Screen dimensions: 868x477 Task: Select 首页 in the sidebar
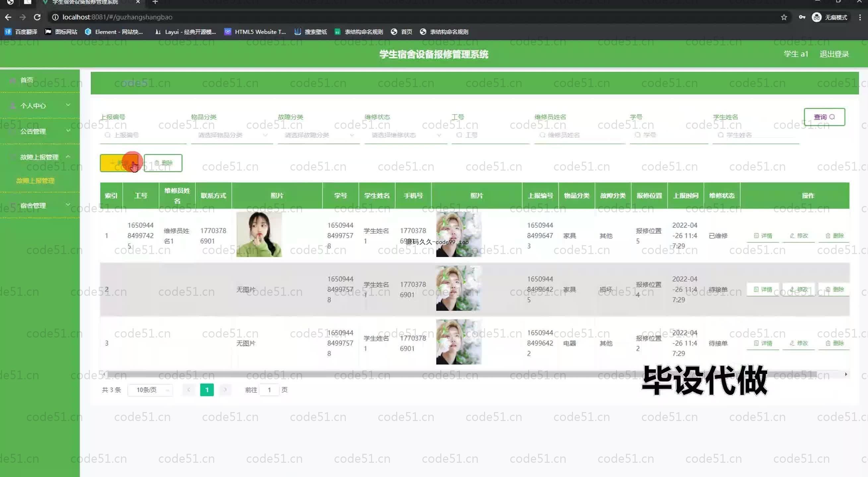40,80
